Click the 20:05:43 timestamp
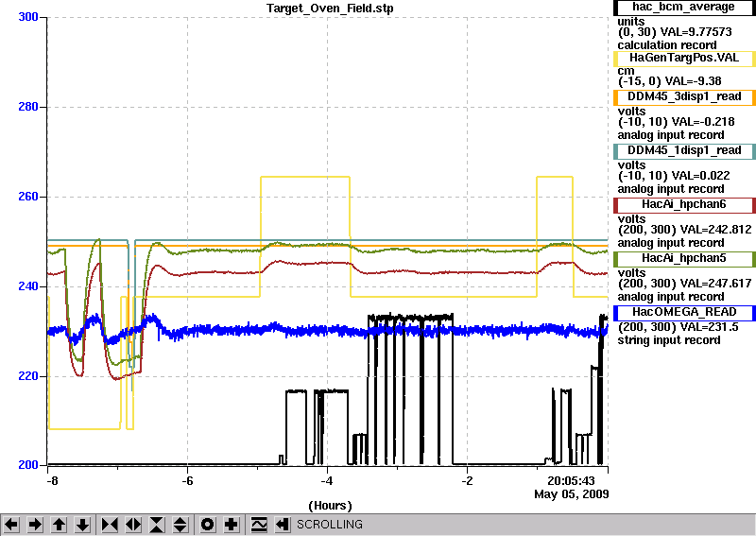 [571, 481]
